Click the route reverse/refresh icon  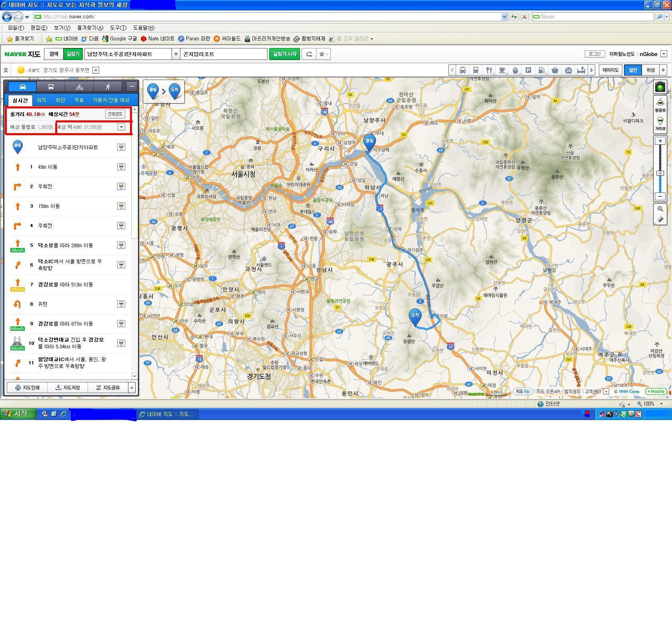pyautogui.click(x=309, y=54)
